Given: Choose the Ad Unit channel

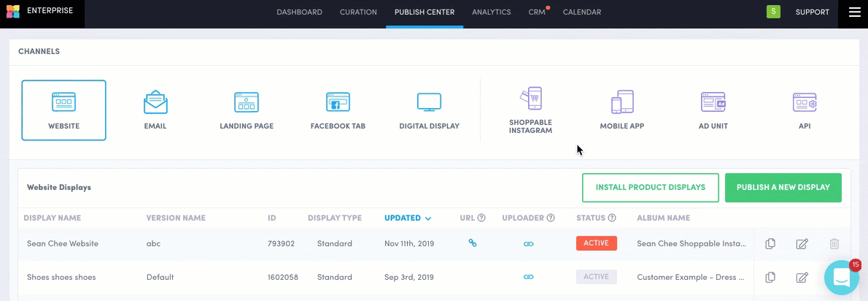Looking at the screenshot, I should 713,103.
